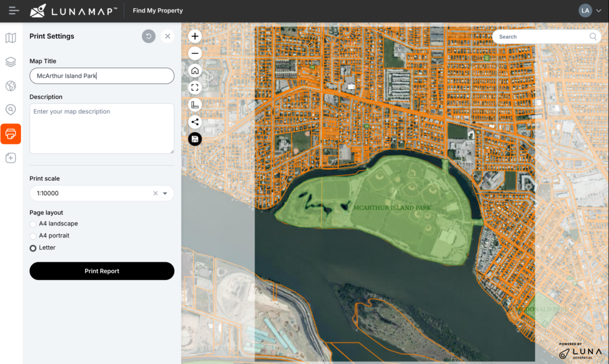Click the map Description text area
609x364 pixels.
[102, 128]
